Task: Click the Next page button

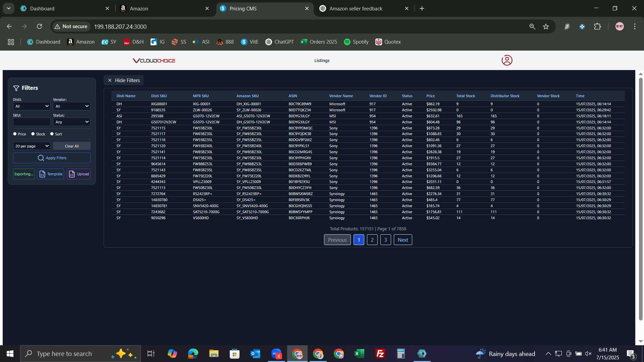Action: [403, 240]
